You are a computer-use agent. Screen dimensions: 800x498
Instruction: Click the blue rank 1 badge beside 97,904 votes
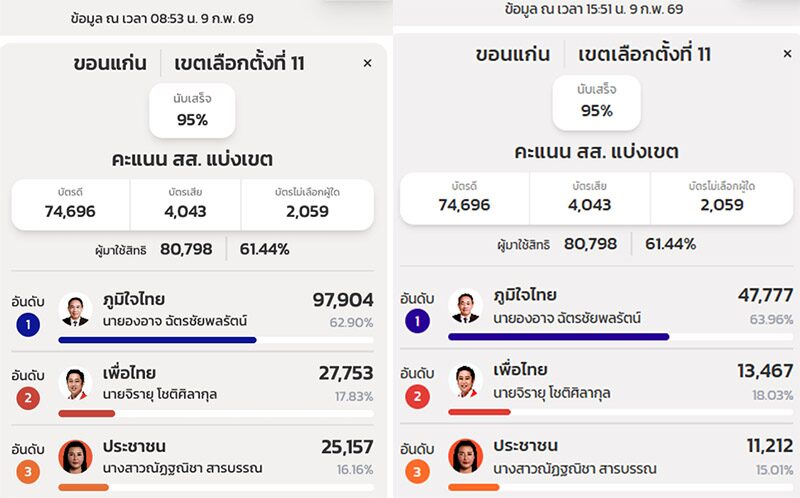[28, 324]
